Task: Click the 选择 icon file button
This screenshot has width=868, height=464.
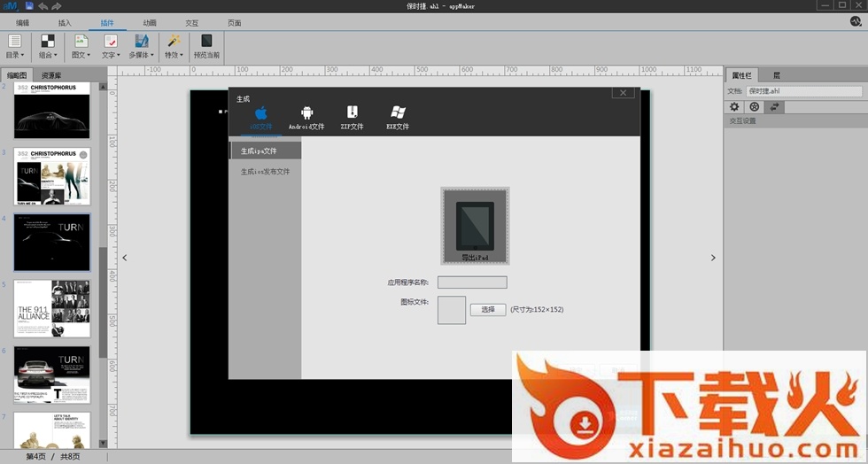Action: click(x=488, y=310)
